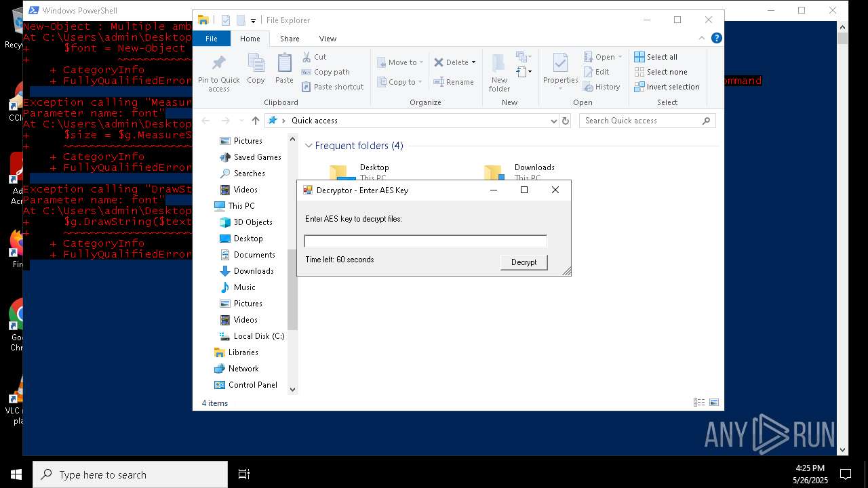This screenshot has height=488, width=868.
Task: Click PowerShell window scrollbar down arrow
Action: pyautogui.click(x=843, y=449)
